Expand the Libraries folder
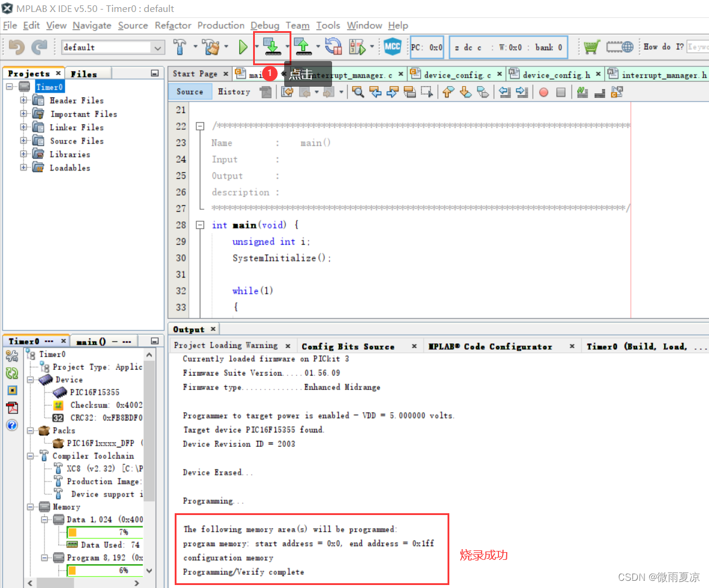This screenshot has height=588, width=709. (x=23, y=154)
